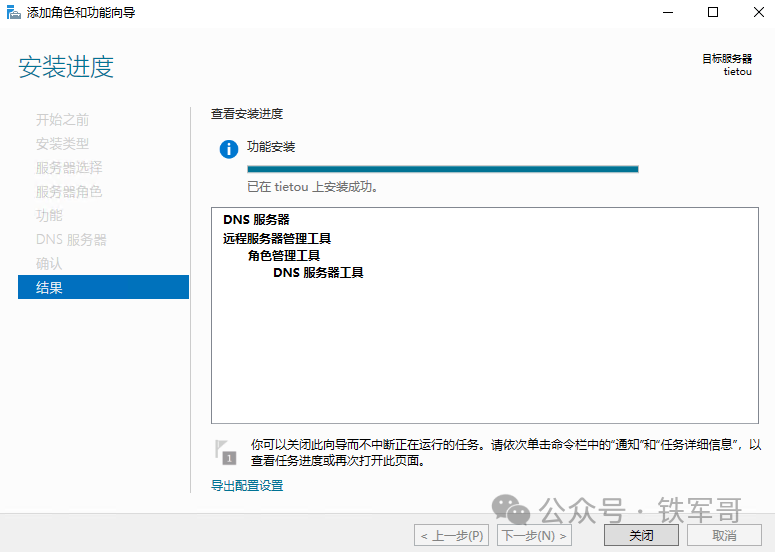Click 角色管理工具 in results list
The height and width of the screenshot is (552, 775).
click(284, 255)
